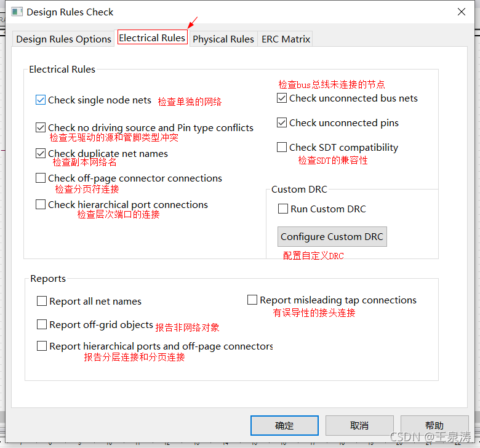Enable Check SDT compatibility
The image size is (480, 448).
[x=282, y=147]
